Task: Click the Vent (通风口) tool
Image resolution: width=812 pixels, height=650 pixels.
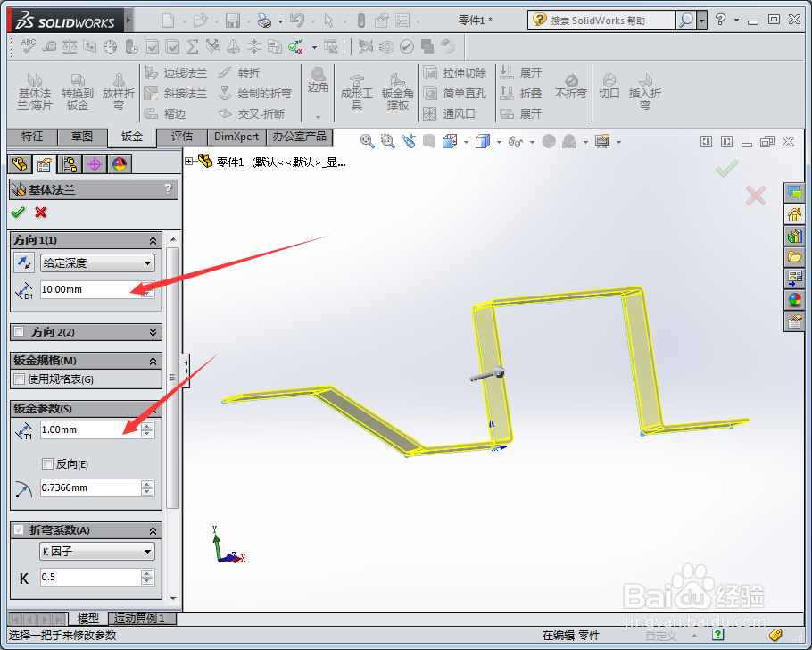Action: point(450,113)
